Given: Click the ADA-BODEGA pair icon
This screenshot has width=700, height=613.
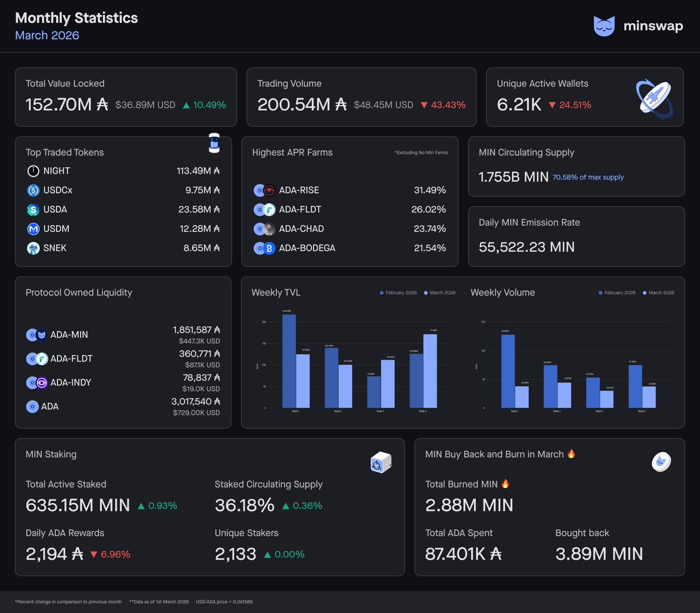Looking at the screenshot, I should [x=264, y=248].
